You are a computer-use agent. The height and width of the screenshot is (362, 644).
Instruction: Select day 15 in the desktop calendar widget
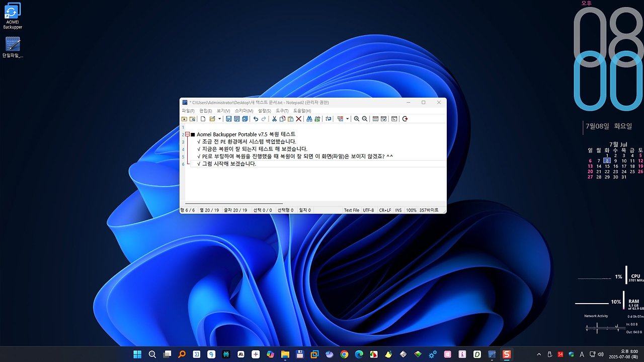(607, 166)
